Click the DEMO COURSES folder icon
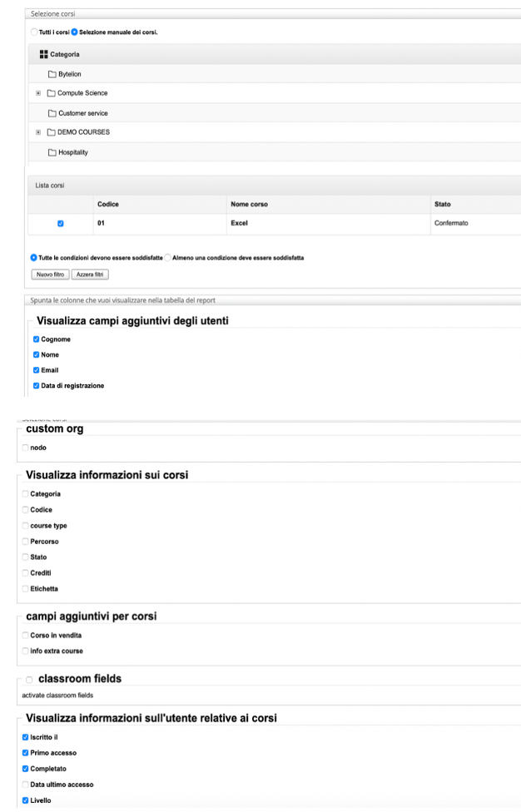The height and width of the screenshot is (812, 521). (x=51, y=132)
